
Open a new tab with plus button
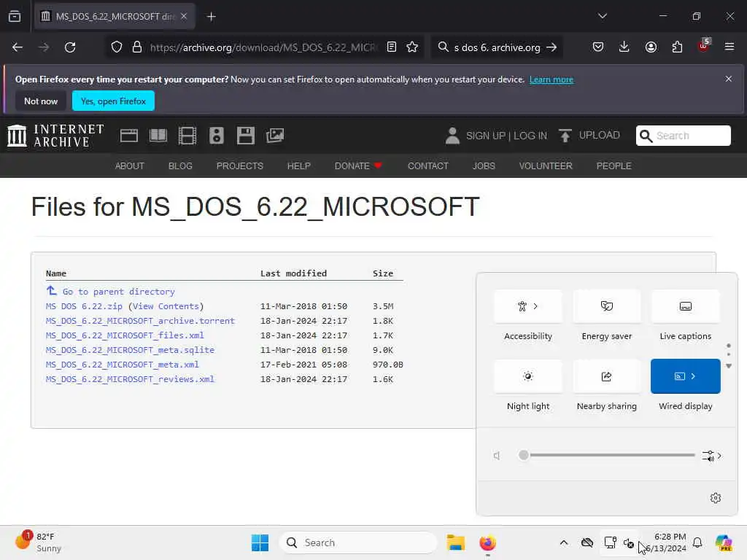click(x=212, y=17)
